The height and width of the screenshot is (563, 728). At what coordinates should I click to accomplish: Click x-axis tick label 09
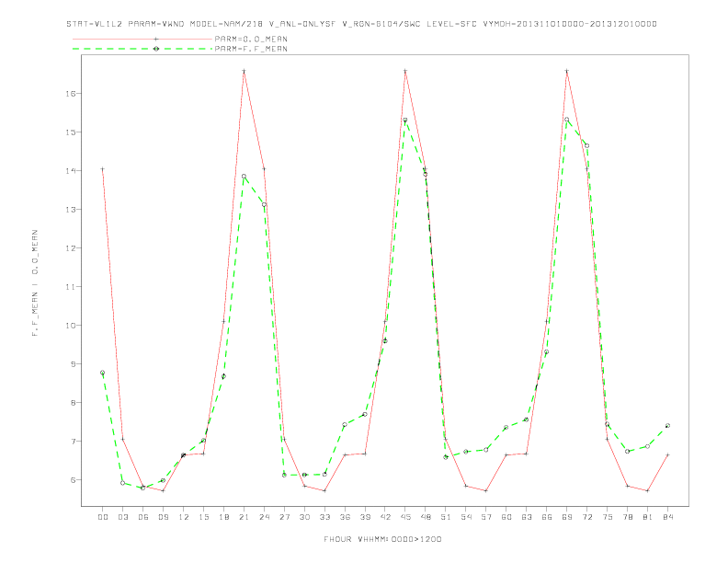tap(163, 517)
